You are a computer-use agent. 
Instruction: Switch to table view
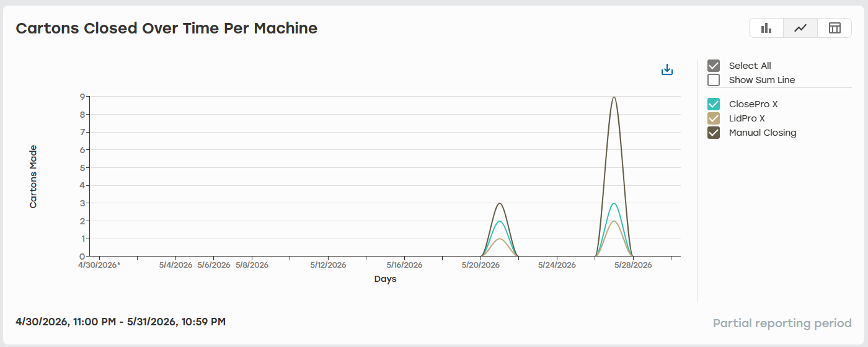click(835, 28)
